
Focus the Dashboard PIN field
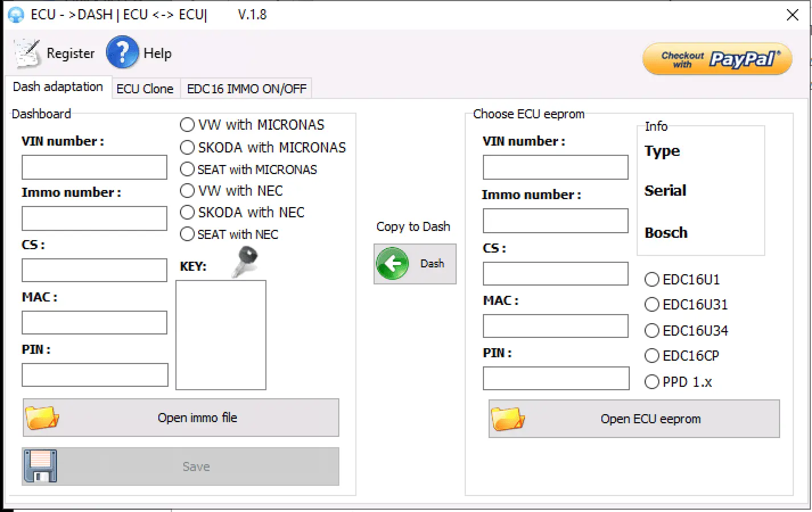point(95,375)
